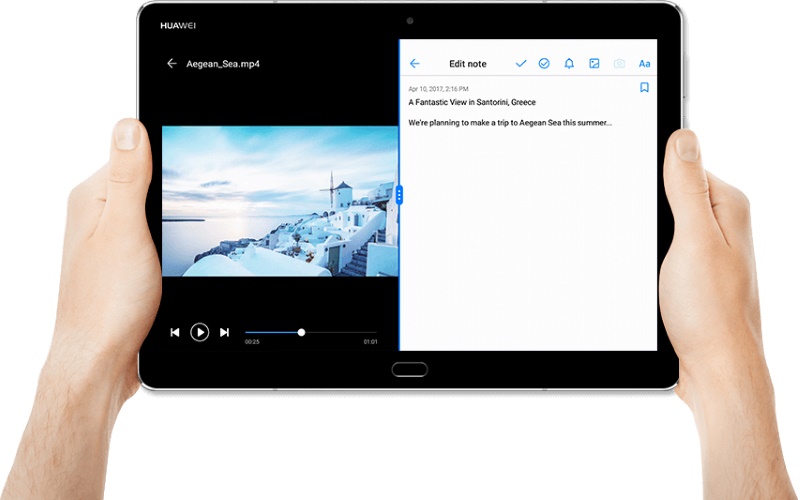Open the Aa text formatting options

644,64
